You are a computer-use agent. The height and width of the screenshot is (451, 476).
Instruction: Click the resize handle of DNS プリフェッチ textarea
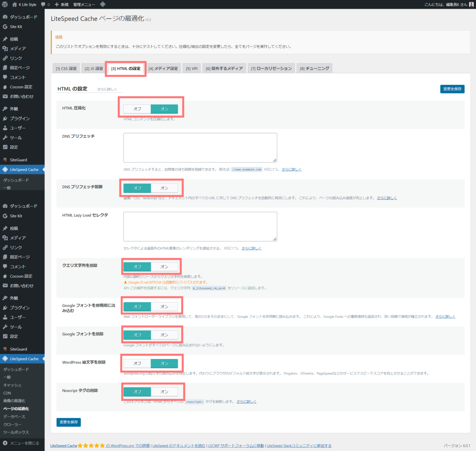pos(274,160)
